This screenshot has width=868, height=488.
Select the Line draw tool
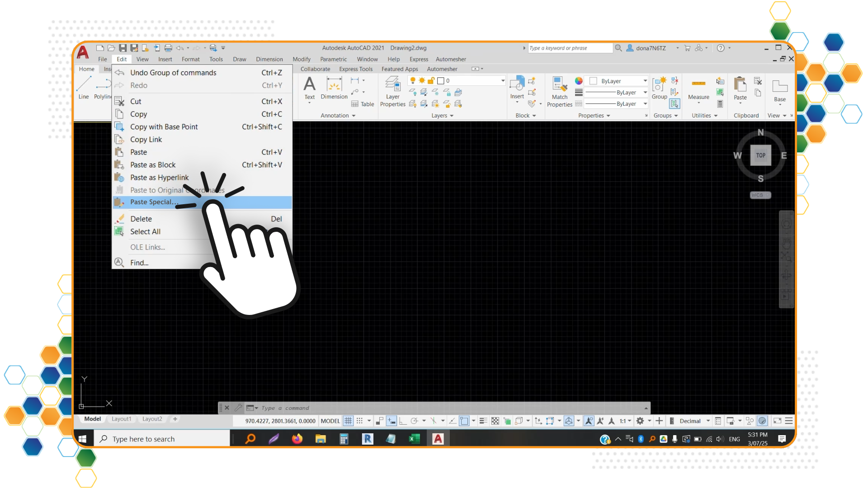pyautogui.click(x=84, y=88)
